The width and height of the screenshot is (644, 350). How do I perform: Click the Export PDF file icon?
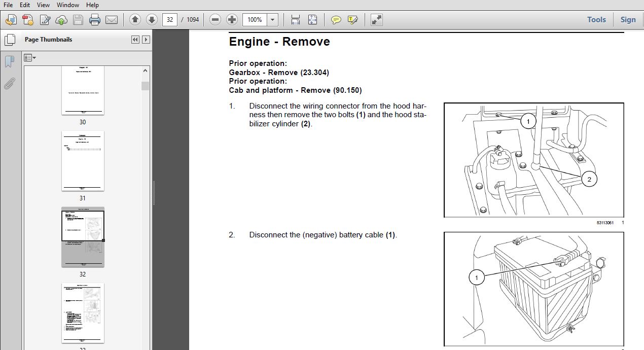28,20
